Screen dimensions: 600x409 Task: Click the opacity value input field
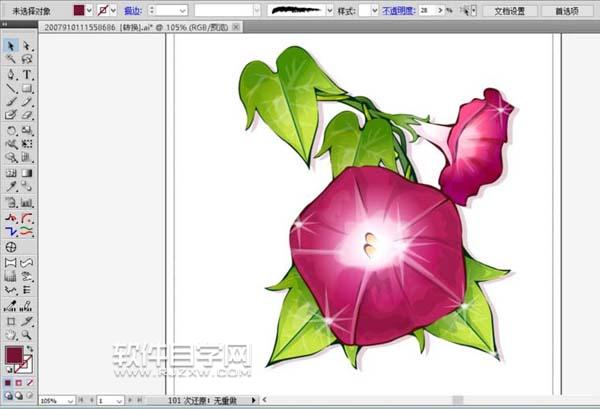430,10
